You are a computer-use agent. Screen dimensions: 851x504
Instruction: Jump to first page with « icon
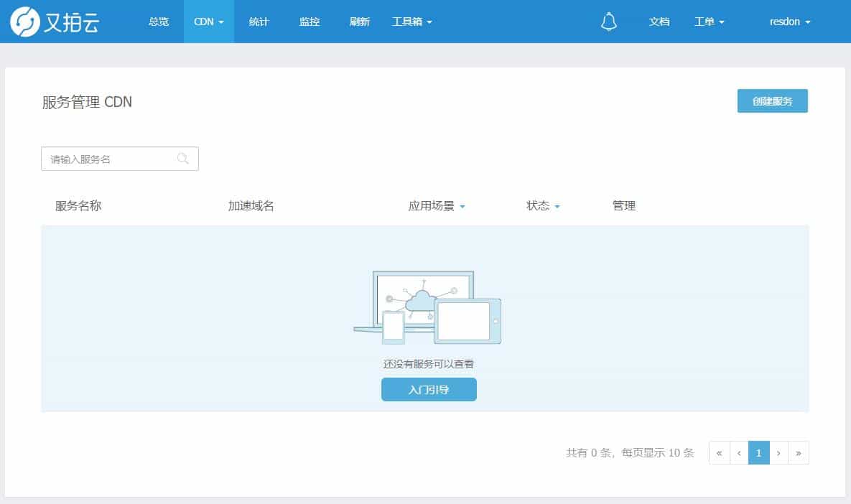click(718, 452)
